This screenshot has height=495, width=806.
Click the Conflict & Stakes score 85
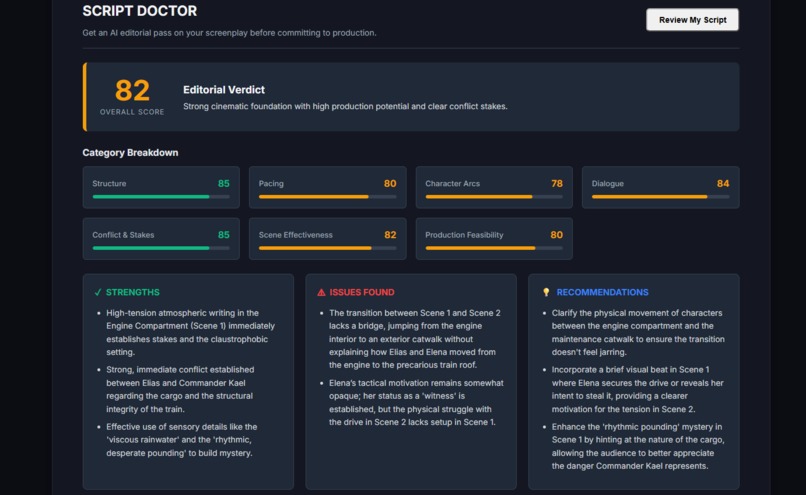tap(224, 235)
